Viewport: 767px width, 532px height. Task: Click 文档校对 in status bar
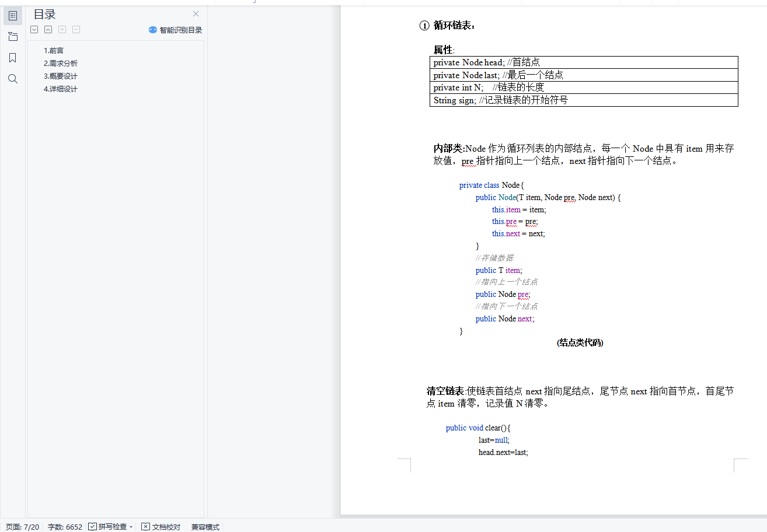coord(161,527)
